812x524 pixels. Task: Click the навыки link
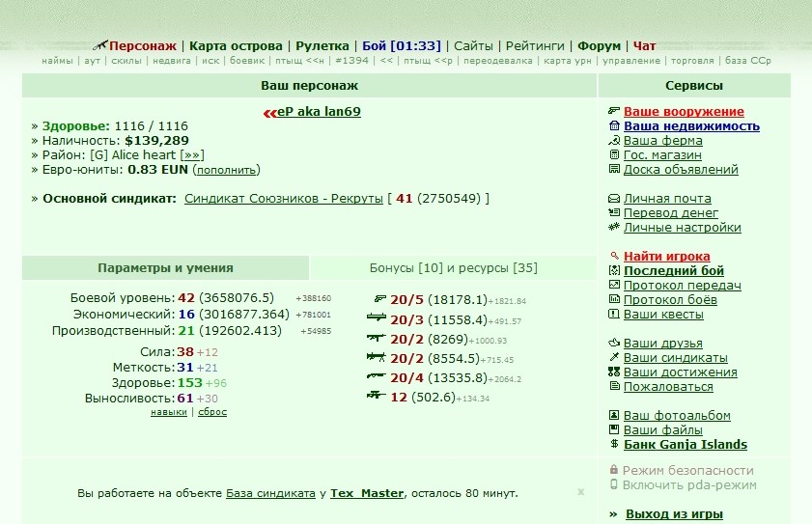pos(168,412)
